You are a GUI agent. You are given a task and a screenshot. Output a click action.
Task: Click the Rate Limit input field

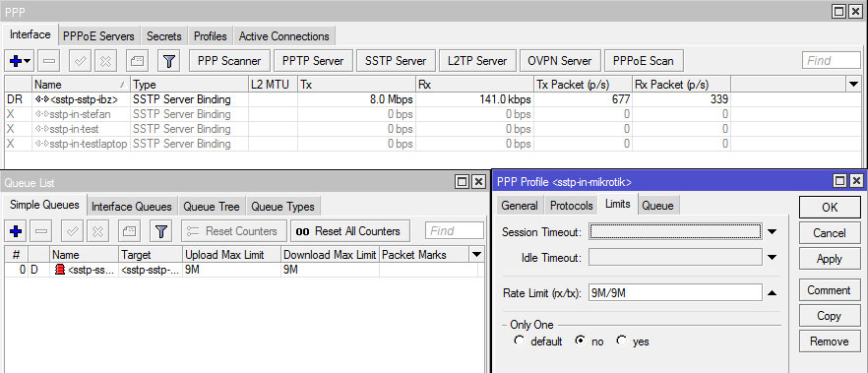coord(675,293)
